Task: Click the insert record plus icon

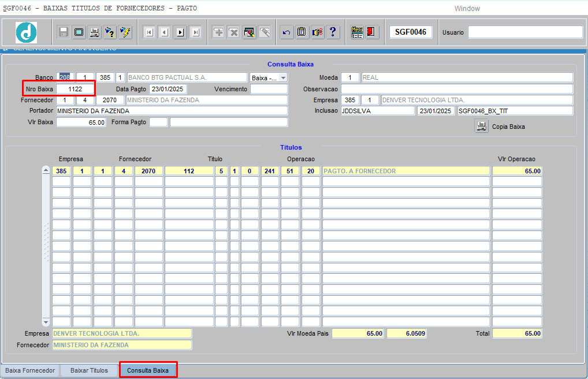Action: (x=218, y=32)
